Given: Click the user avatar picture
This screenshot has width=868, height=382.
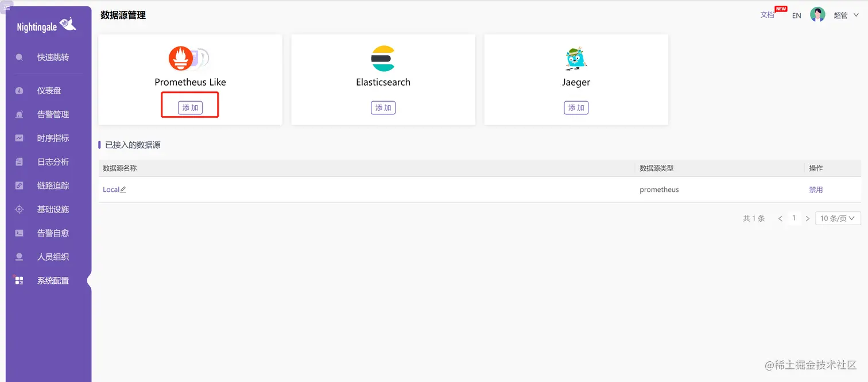Looking at the screenshot, I should tap(817, 15).
